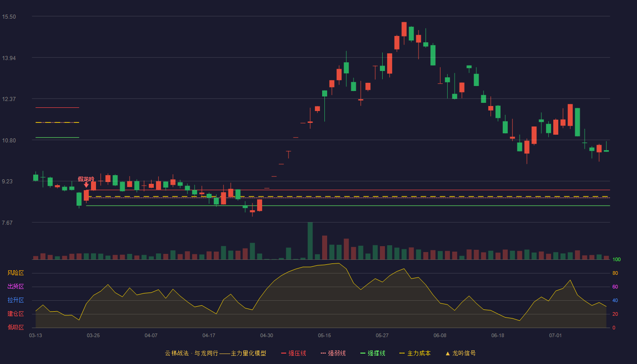Click the 07-01 date label
Viewport: 637px width, 364px height.
556,335
